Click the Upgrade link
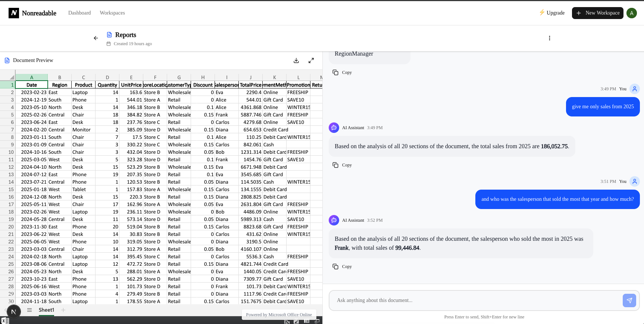The width and height of the screenshot is (644, 324). 552,13
